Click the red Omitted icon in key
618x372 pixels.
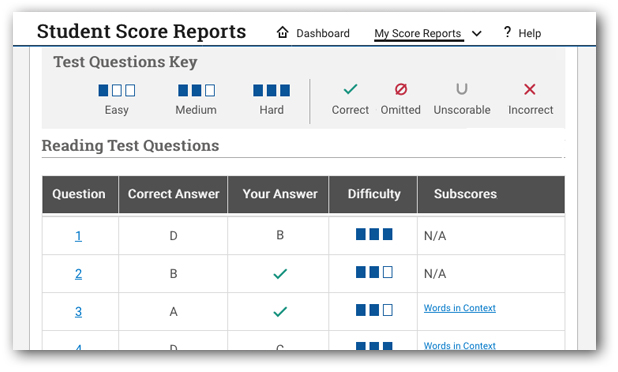click(x=401, y=89)
